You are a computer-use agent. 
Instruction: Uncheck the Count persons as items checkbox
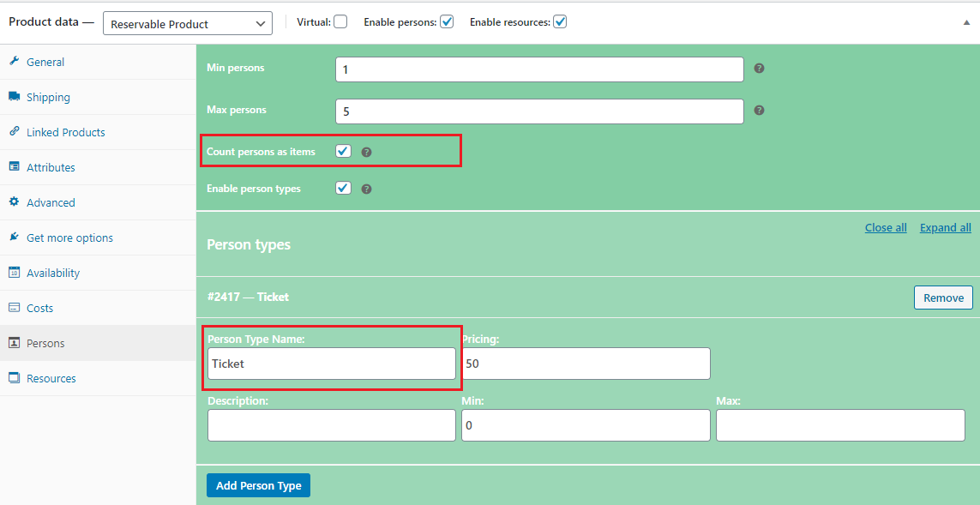(x=343, y=151)
